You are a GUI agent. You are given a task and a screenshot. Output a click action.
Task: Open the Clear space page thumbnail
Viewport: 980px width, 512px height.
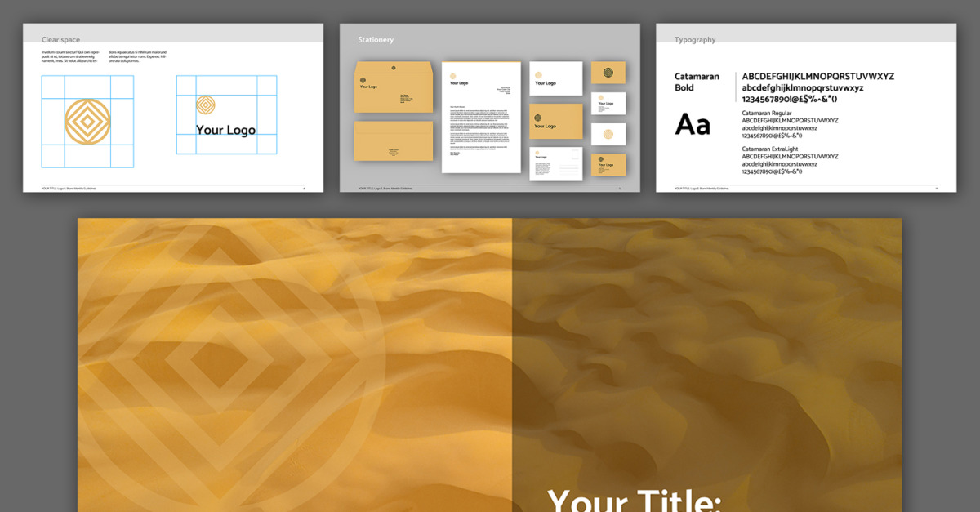[172, 108]
